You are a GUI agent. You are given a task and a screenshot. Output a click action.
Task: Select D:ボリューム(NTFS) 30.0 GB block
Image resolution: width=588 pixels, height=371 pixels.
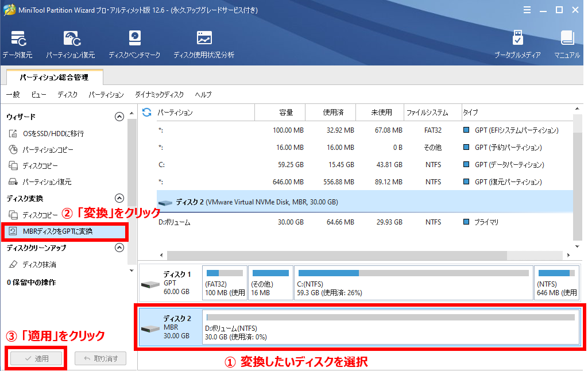click(390, 327)
